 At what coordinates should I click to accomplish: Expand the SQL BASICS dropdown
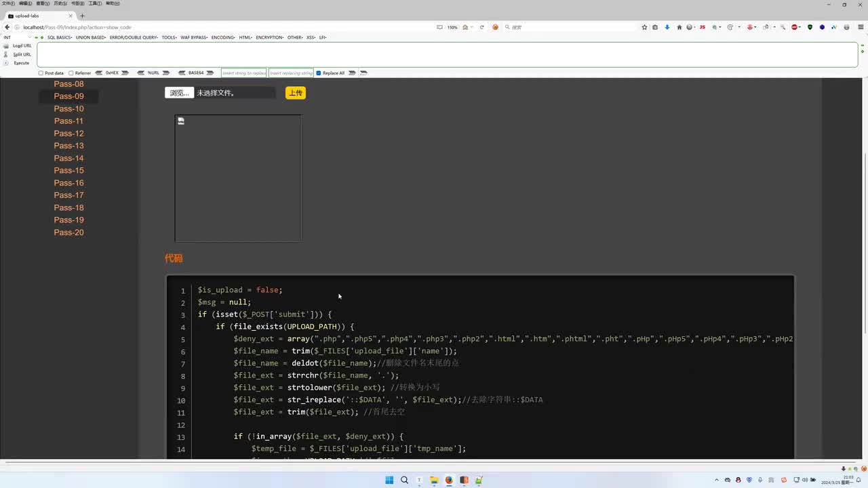click(60, 37)
